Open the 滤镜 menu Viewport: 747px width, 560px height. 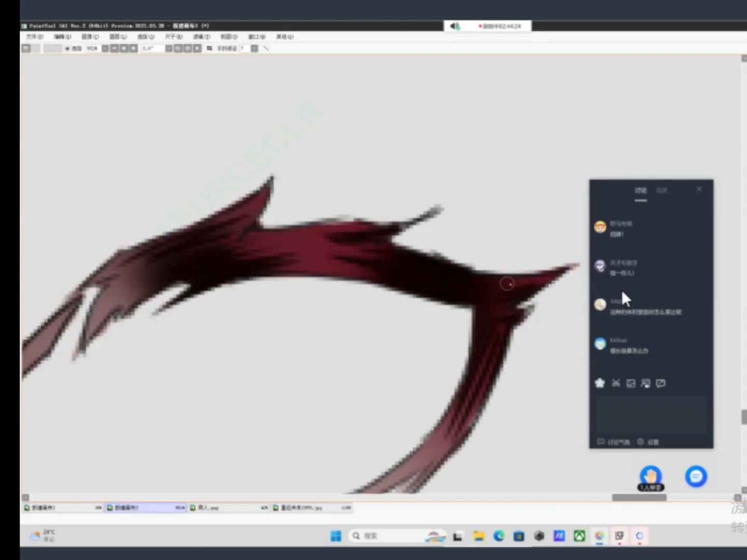tap(202, 37)
